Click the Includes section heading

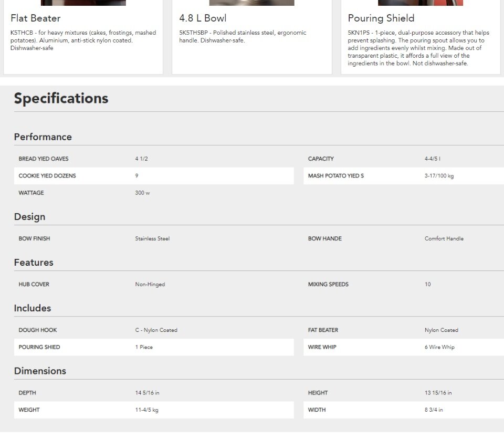pyautogui.click(x=33, y=308)
